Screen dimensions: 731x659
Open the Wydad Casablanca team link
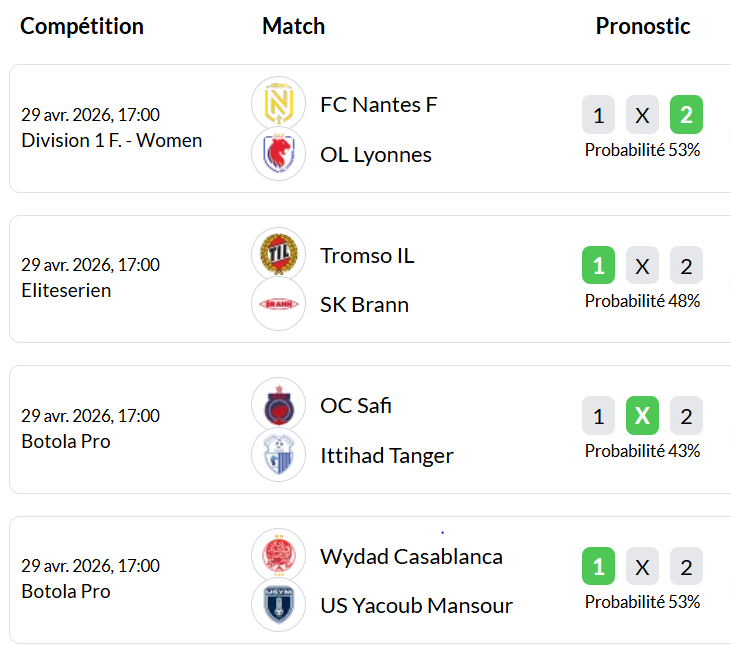pos(411,556)
